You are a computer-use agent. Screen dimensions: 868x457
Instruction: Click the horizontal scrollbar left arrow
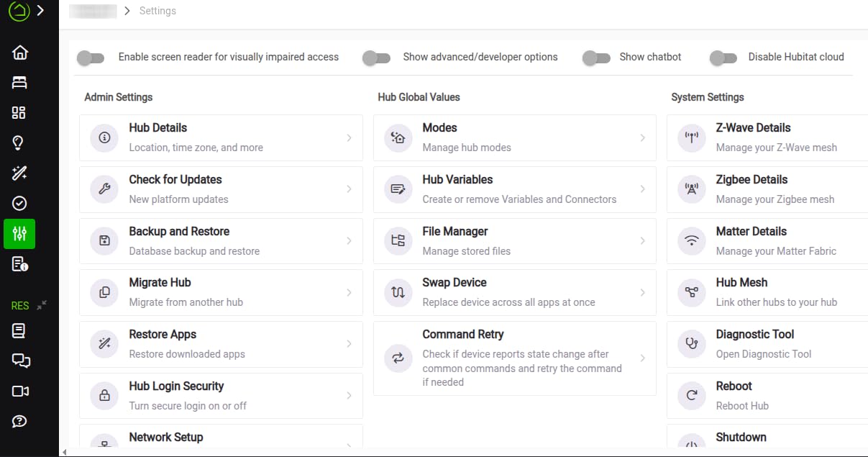(x=64, y=453)
